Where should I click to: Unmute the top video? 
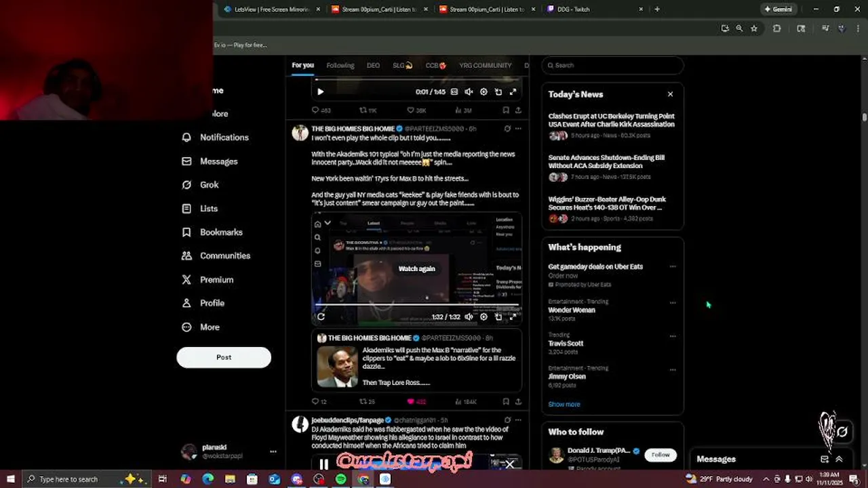coord(469,92)
